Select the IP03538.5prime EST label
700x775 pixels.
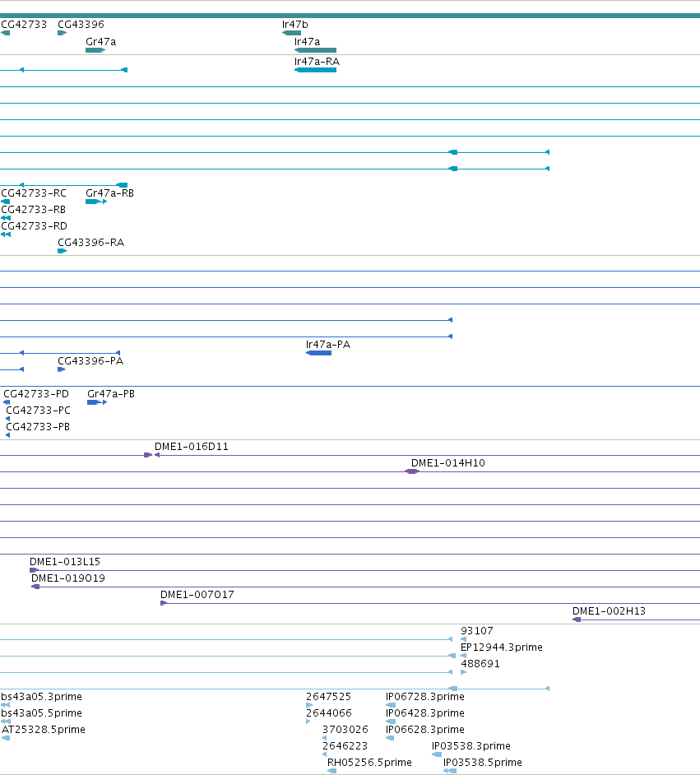483,762
